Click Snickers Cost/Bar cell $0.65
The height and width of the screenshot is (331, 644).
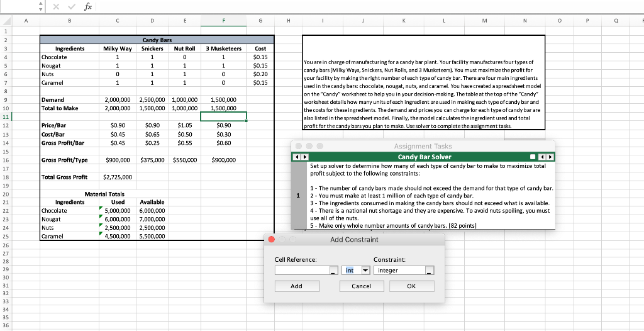pyautogui.click(x=152, y=134)
